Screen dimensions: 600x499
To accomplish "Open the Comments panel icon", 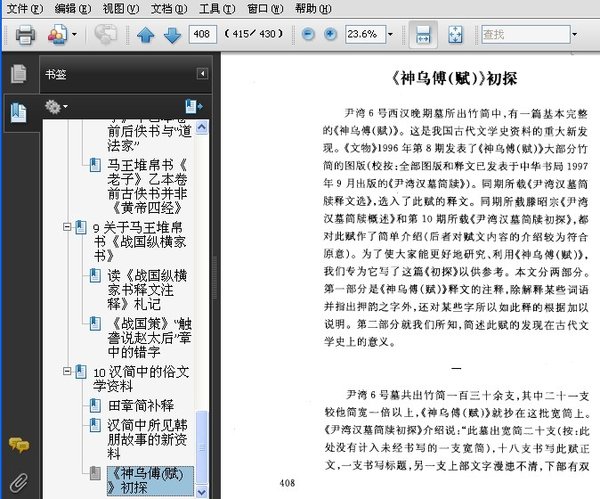I will 19,445.
